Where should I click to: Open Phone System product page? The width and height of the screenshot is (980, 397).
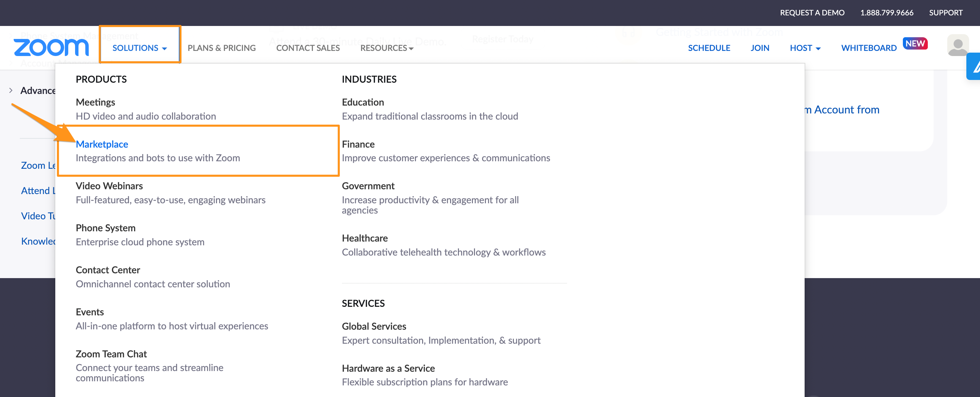[105, 228]
